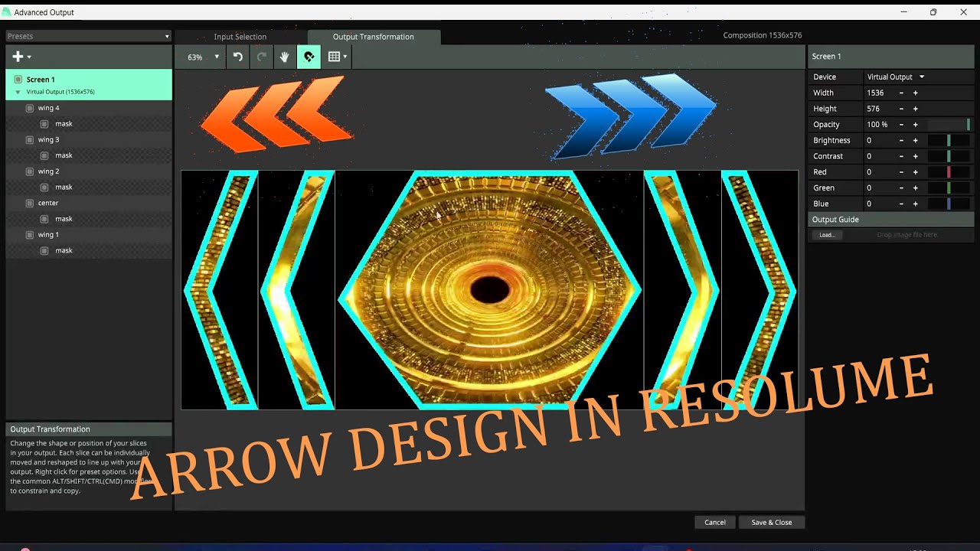980x551 pixels.
Task: Click the Blue channel slider bar
Action: [x=949, y=204]
